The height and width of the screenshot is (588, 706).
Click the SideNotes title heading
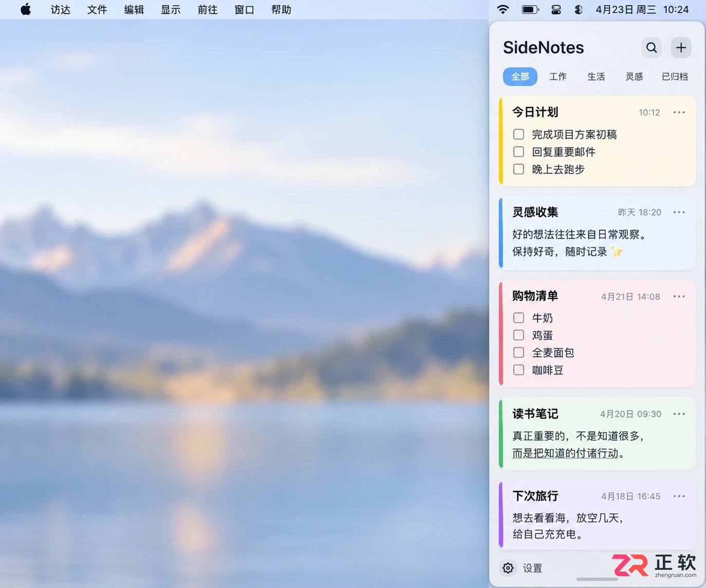[544, 47]
